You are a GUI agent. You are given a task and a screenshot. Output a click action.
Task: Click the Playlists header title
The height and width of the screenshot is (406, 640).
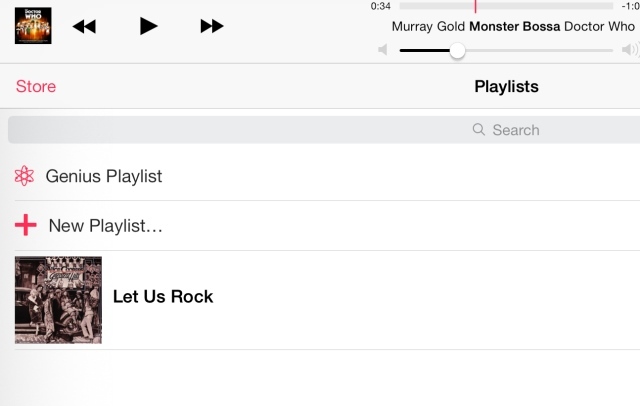point(506,87)
